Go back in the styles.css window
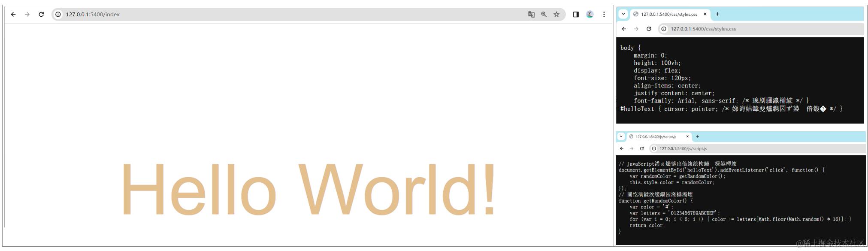Screen dimensions: 868x251 pyautogui.click(x=624, y=29)
